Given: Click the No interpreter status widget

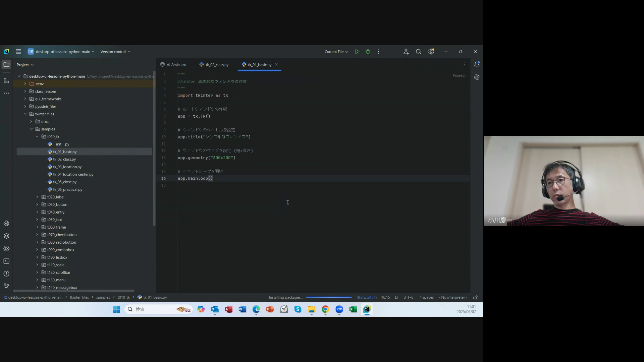Looking at the screenshot, I should pos(453,297).
